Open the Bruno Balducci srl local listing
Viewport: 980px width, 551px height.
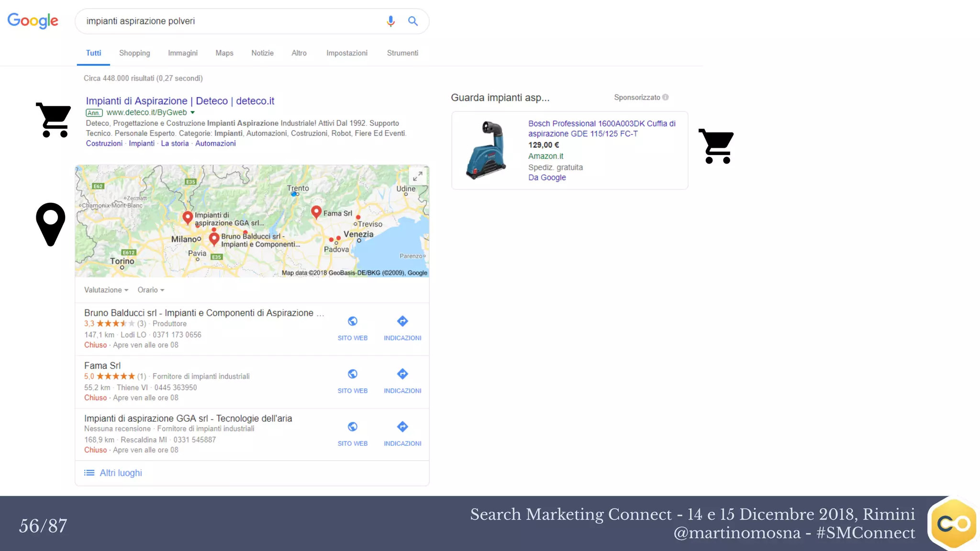pos(204,313)
